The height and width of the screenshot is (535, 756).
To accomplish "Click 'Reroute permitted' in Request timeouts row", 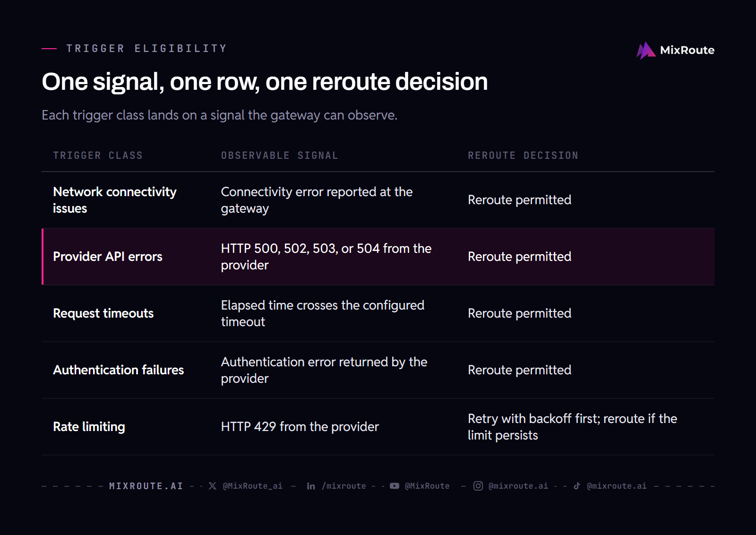I will [520, 313].
